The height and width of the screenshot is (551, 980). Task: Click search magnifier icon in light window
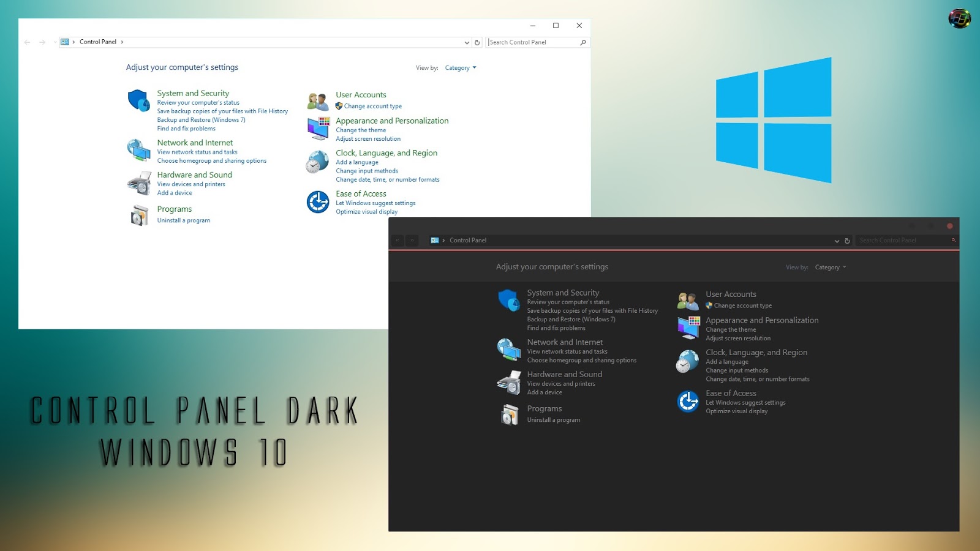point(583,42)
